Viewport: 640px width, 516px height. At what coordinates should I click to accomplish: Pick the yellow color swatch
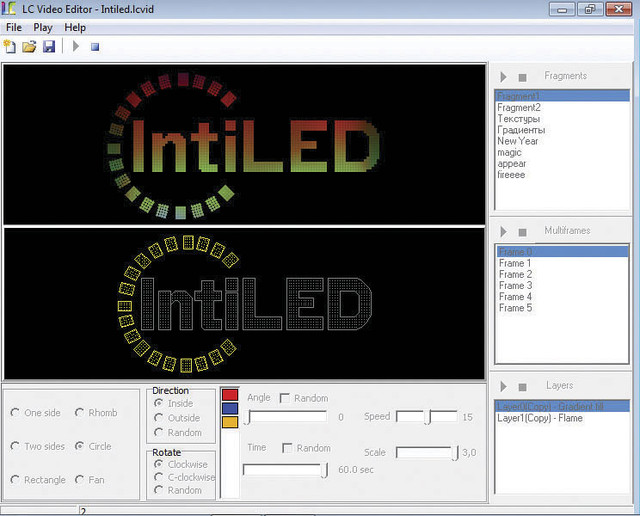pyautogui.click(x=230, y=422)
